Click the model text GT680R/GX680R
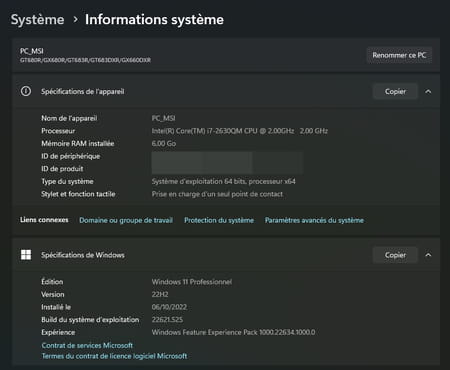This screenshot has height=370, width=450. 85,60
